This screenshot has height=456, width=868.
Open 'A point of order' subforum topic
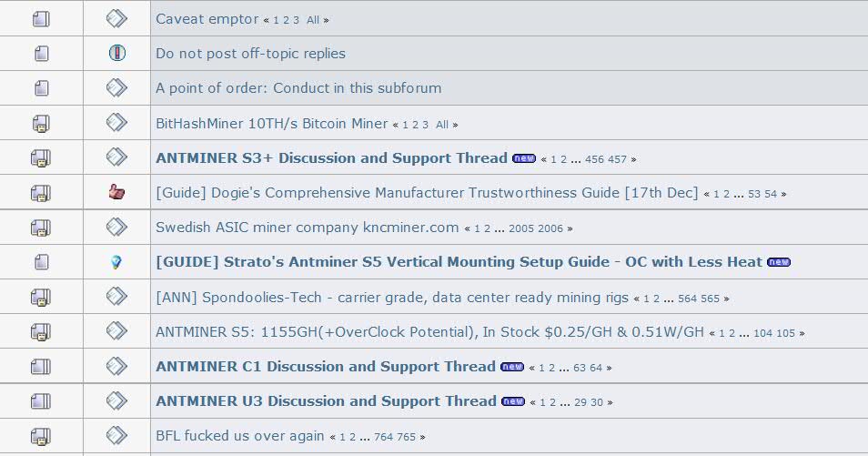click(x=298, y=88)
